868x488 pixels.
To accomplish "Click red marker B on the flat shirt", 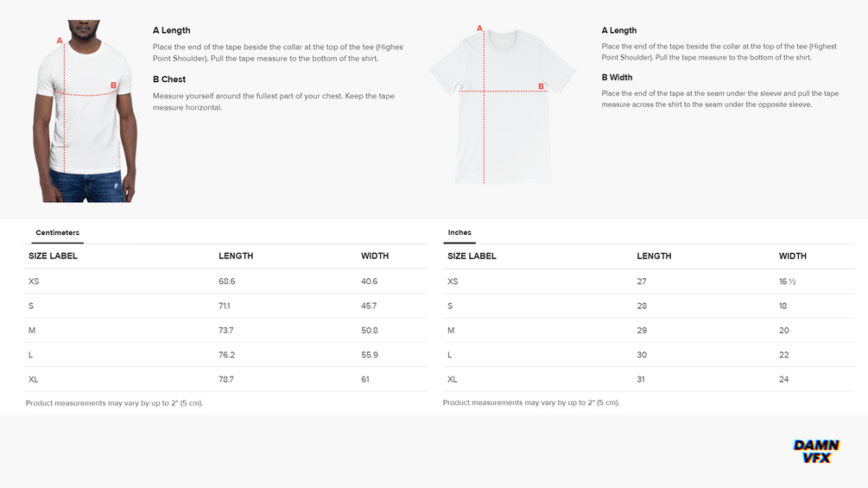I will [542, 86].
